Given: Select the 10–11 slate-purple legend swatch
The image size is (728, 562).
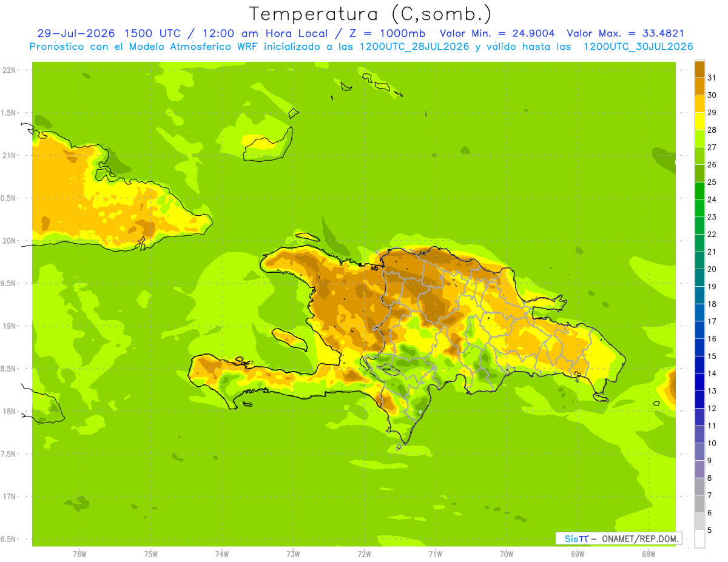Looking at the screenshot, I should coord(699,434).
